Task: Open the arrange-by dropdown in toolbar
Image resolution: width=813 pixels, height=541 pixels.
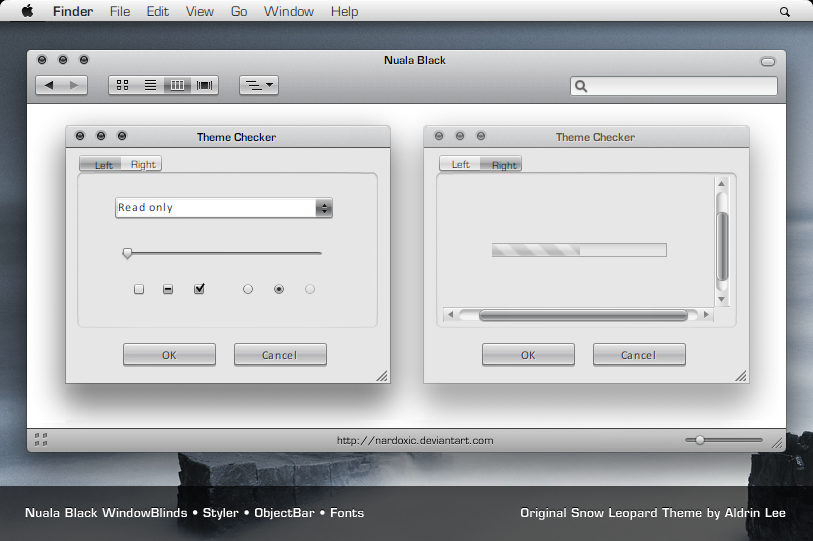Action: click(x=259, y=85)
